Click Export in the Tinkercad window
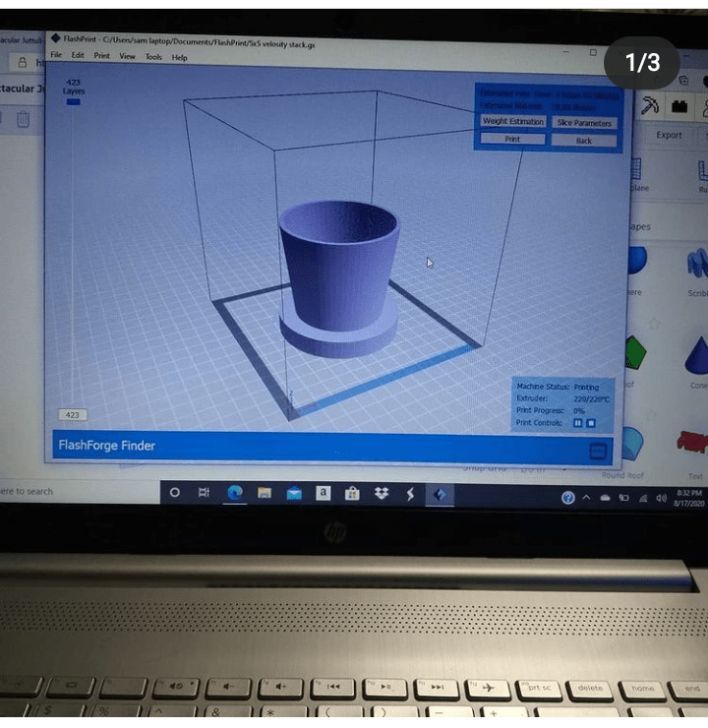 point(669,135)
